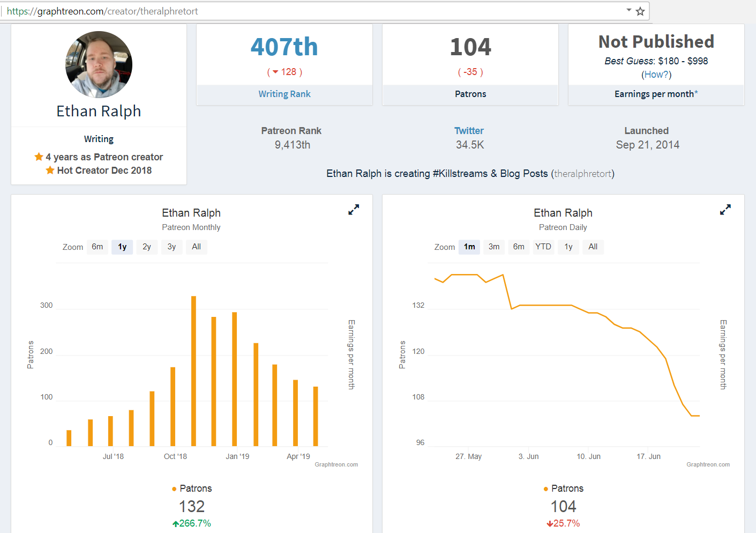Choose All zoom range on monthly chart

[197, 247]
